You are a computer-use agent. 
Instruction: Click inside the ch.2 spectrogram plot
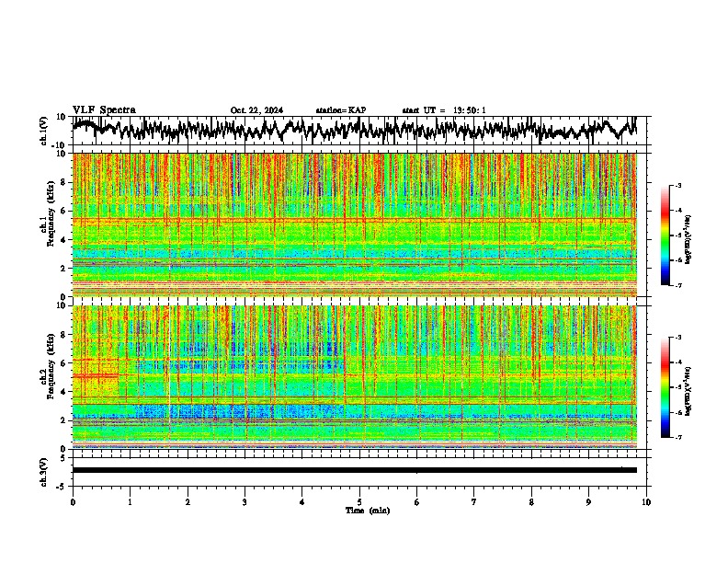coord(355,377)
